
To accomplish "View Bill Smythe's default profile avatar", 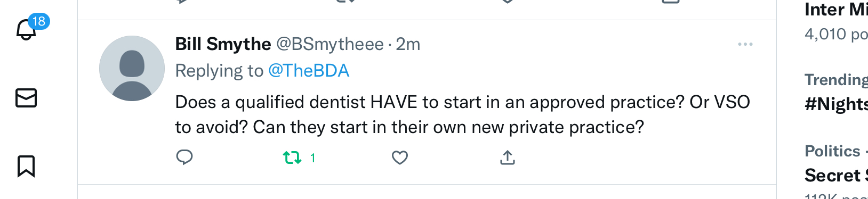I will [132, 68].
